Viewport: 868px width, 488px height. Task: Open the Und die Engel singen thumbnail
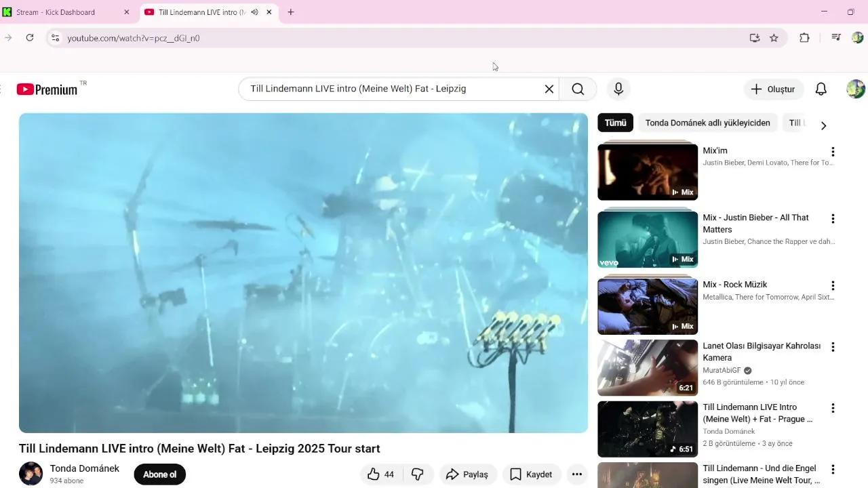pos(648,475)
